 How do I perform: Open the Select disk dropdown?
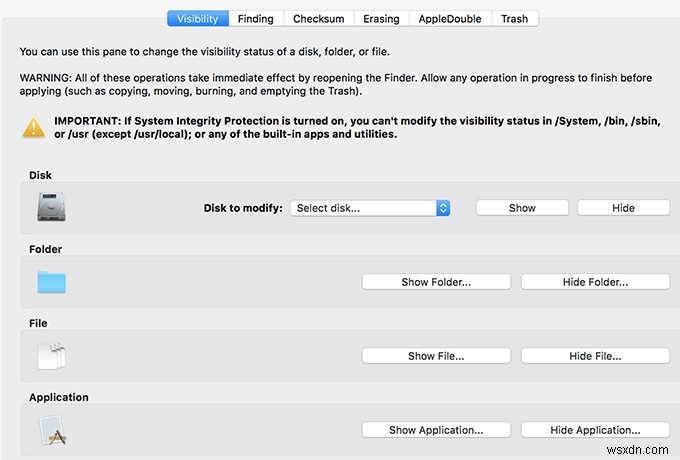point(370,208)
